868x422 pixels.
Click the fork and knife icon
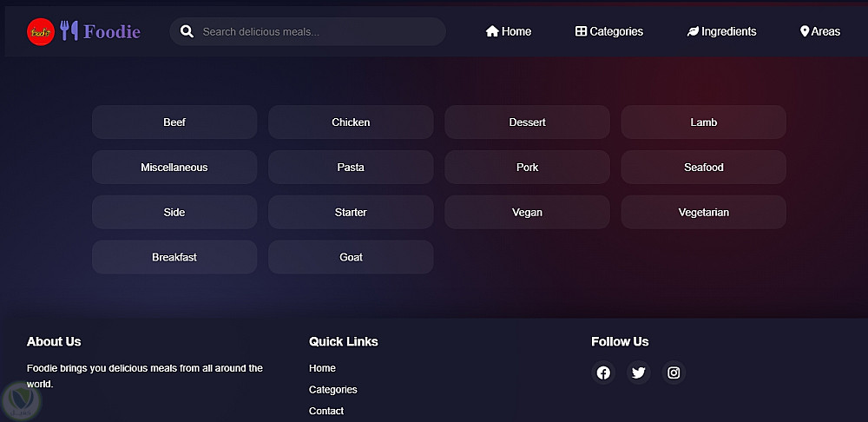tap(69, 31)
